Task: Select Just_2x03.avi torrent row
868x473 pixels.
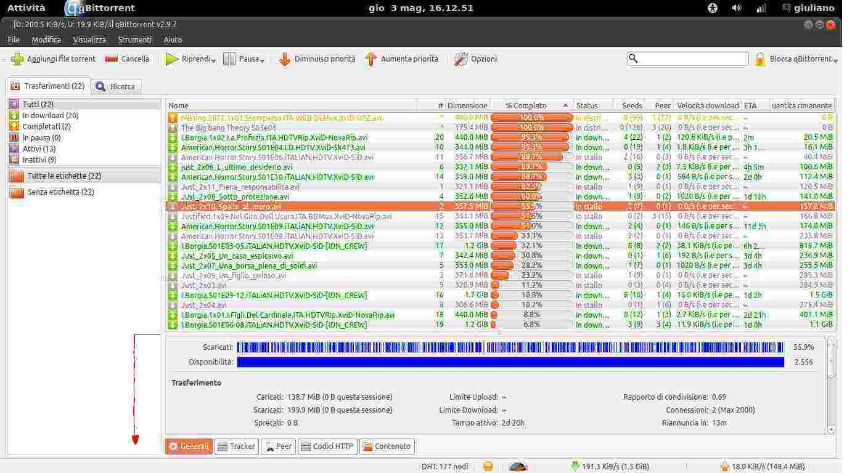Action: click(x=500, y=285)
